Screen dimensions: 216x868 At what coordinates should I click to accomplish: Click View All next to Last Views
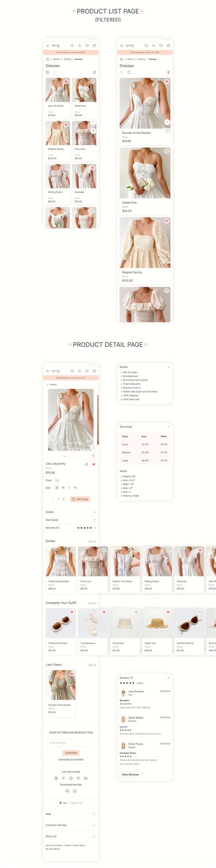click(92, 665)
